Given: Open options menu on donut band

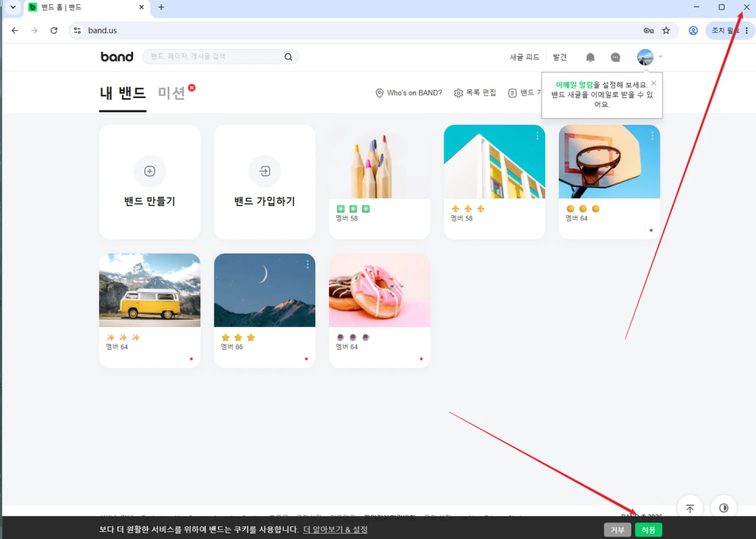Looking at the screenshot, I should click(422, 265).
